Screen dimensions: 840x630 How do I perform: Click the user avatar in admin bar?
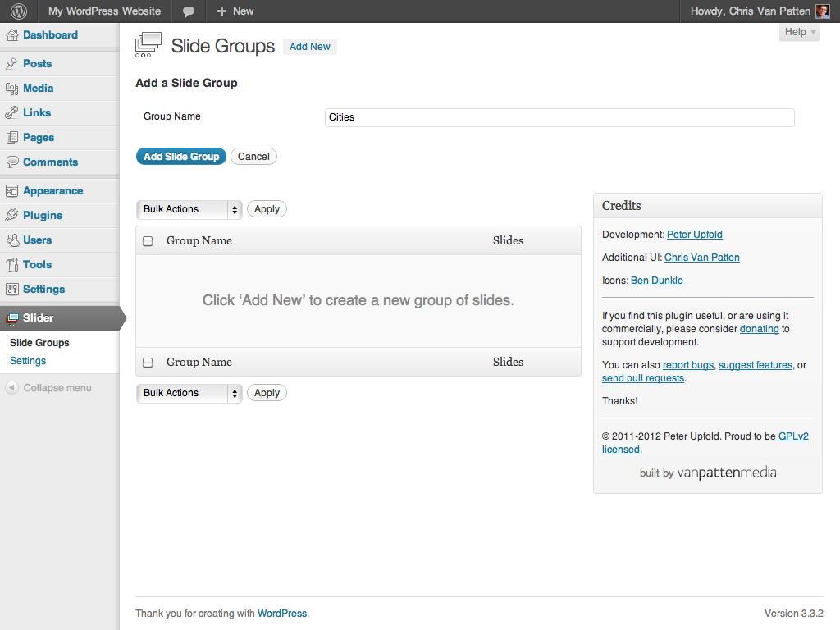[x=823, y=11]
